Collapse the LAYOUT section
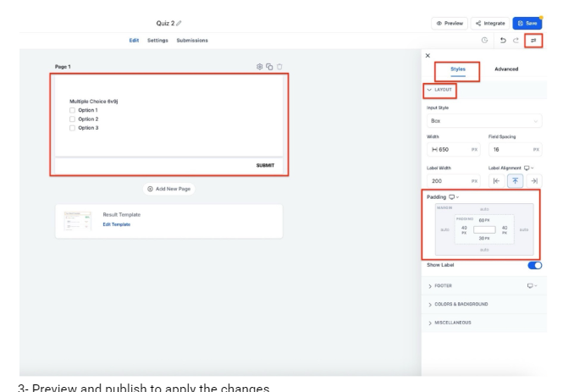The height and width of the screenshot is (392, 585). [440, 90]
